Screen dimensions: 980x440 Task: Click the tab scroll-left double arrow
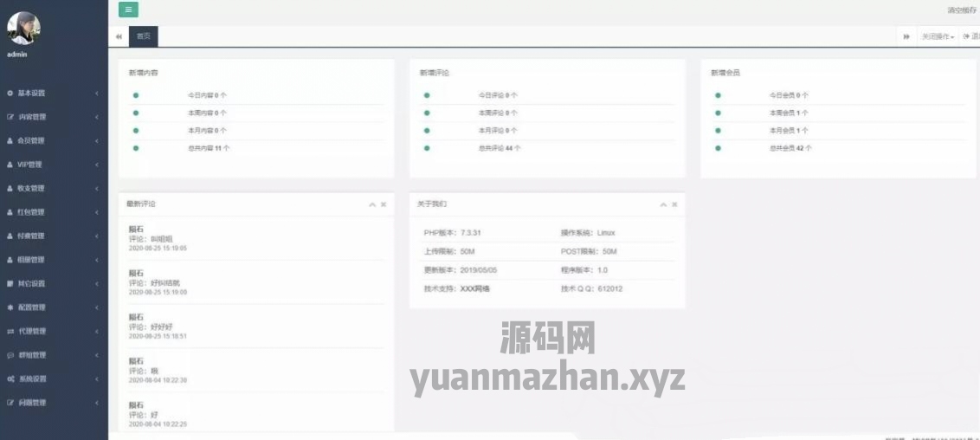(x=119, y=36)
